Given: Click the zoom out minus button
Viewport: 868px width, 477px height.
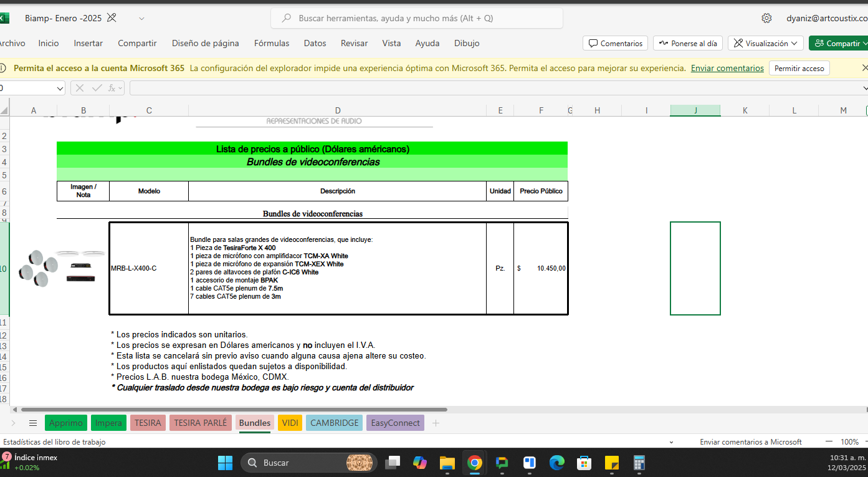Looking at the screenshot, I should point(828,441).
